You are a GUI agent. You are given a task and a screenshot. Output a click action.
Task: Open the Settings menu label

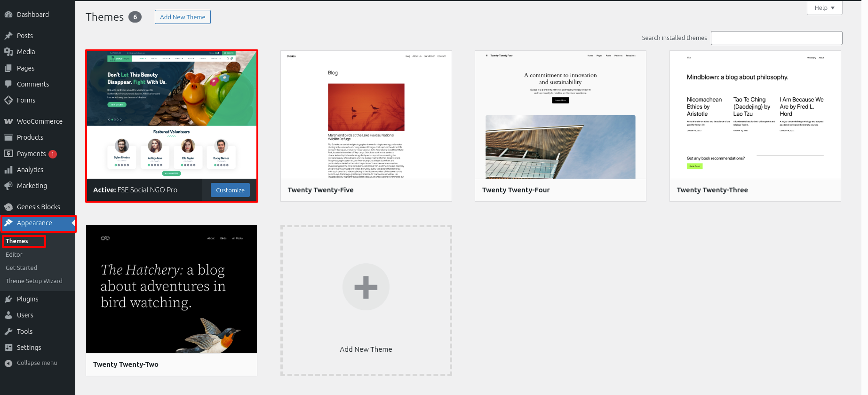point(29,348)
